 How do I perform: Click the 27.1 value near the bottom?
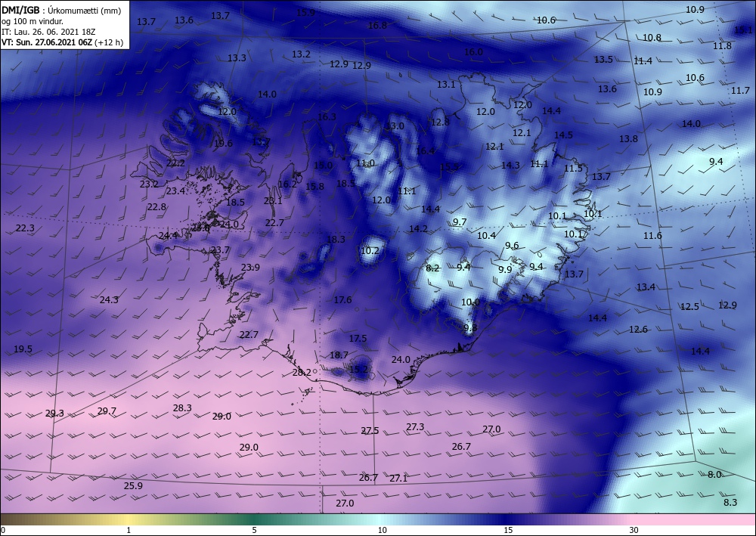tap(398, 478)
